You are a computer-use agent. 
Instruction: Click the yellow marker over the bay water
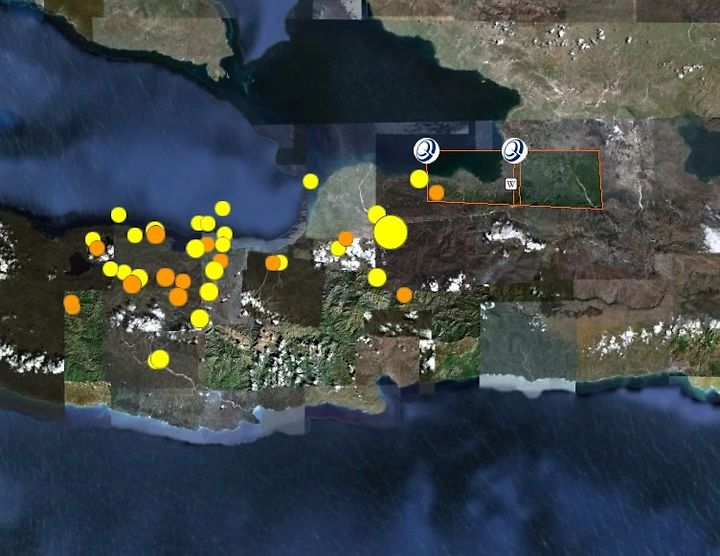tap(310, 181)
